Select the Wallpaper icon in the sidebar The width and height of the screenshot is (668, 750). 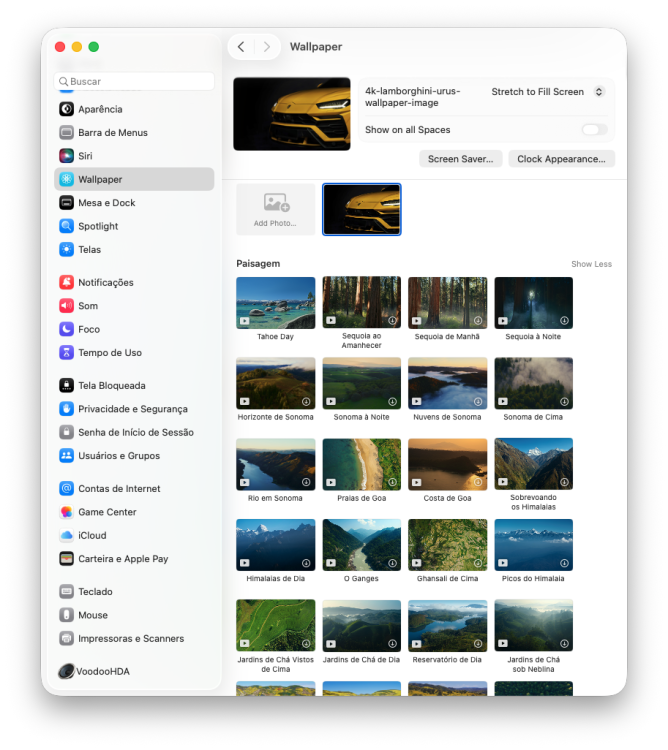[66, 179]
